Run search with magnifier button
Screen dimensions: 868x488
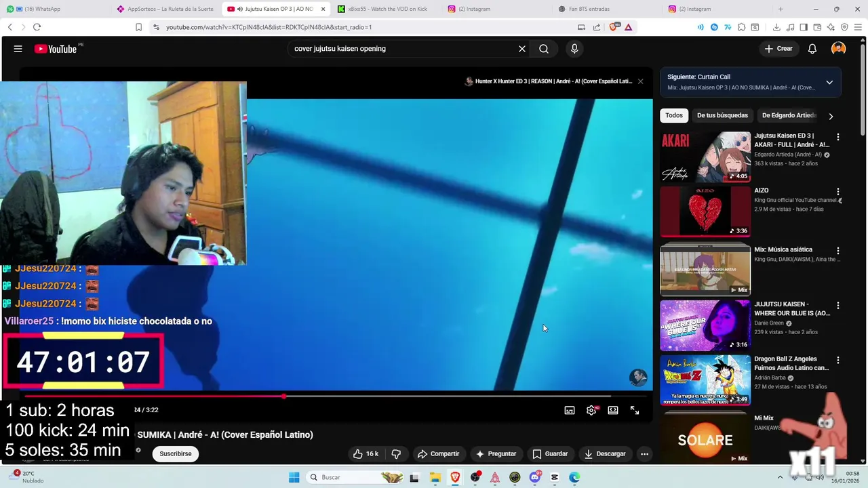[544, 49]
